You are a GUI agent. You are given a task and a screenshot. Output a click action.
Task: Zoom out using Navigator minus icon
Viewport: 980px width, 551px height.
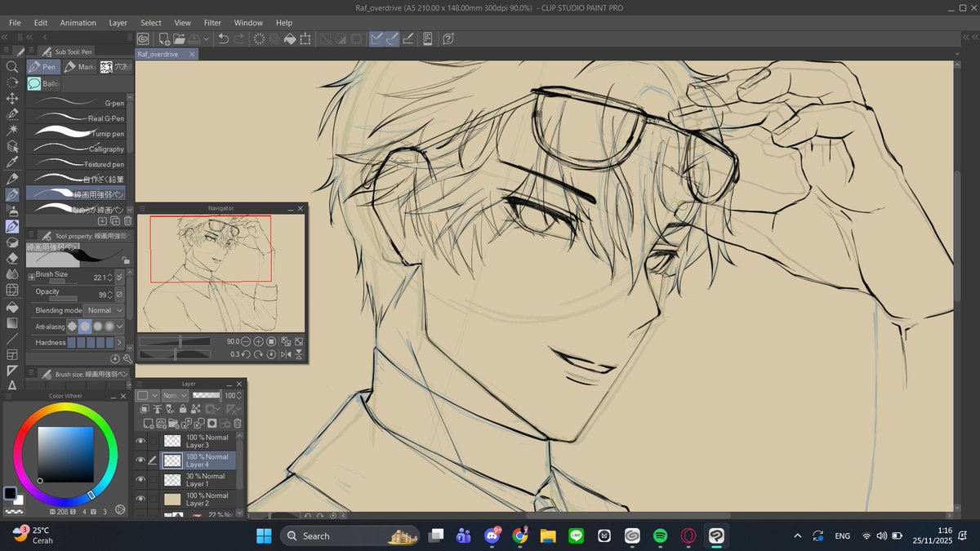coord(246,341)
